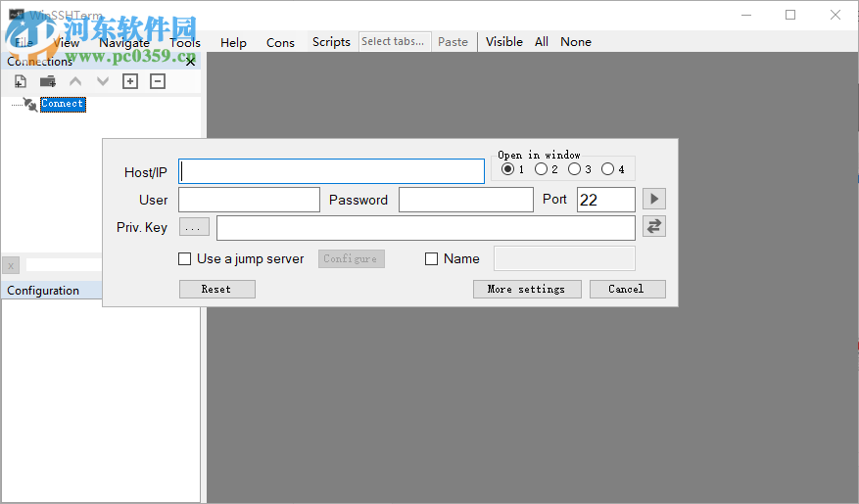This screenshot has height=504, width=859.
Task: Click the plug icon beside Connect
Action: pos(30,104)
